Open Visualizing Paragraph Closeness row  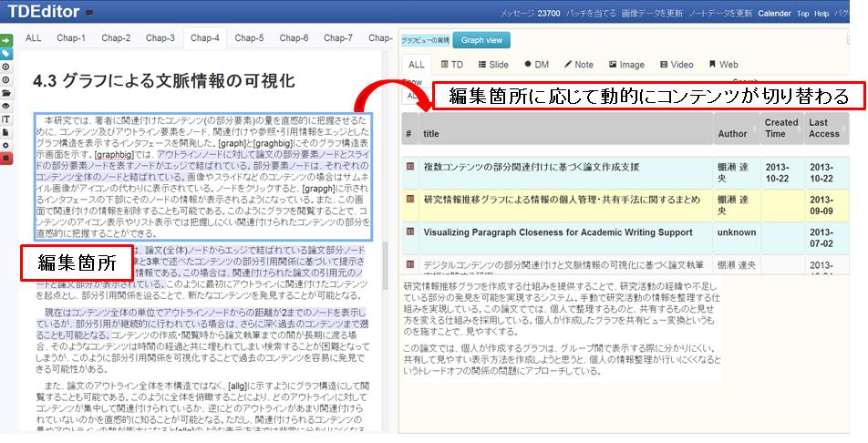[x=556, y=232]
